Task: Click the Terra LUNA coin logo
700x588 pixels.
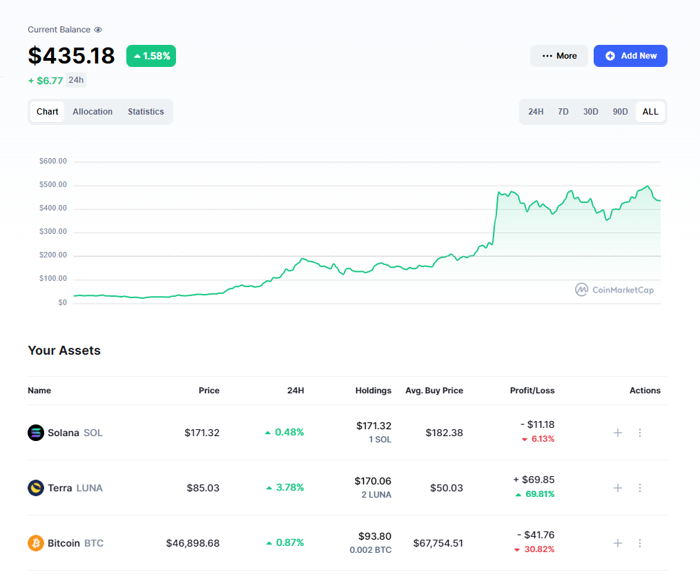Action: click(x=36, y=488)
